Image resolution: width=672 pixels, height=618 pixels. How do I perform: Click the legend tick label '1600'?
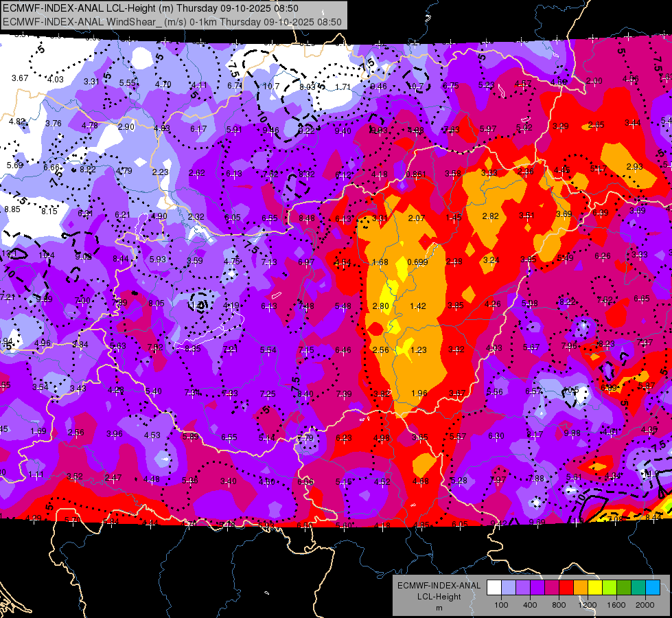616,605
